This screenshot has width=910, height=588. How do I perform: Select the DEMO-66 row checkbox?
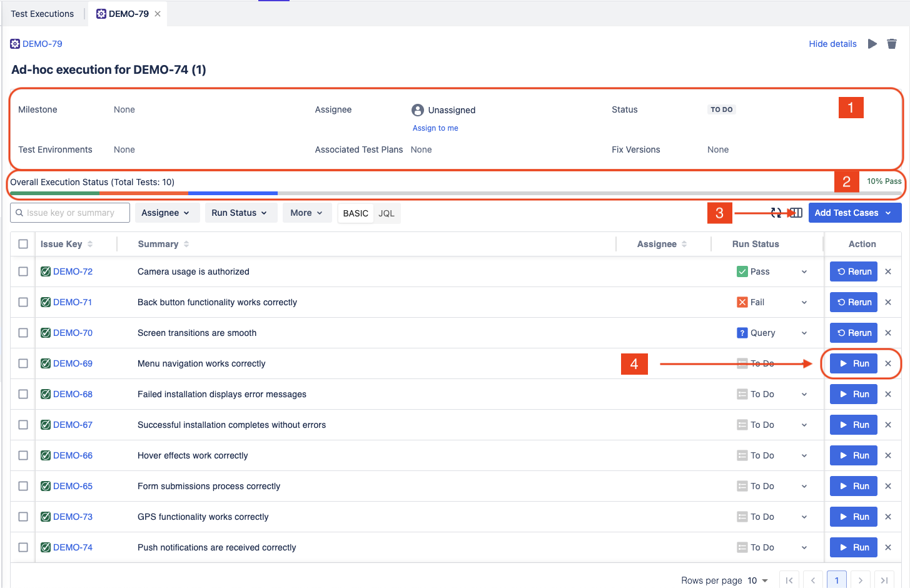point(23,455)
